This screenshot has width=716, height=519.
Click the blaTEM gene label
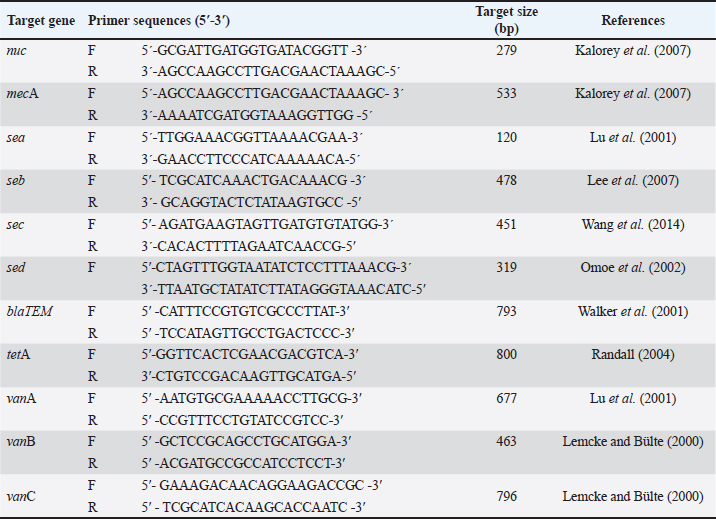click(30, 311)
